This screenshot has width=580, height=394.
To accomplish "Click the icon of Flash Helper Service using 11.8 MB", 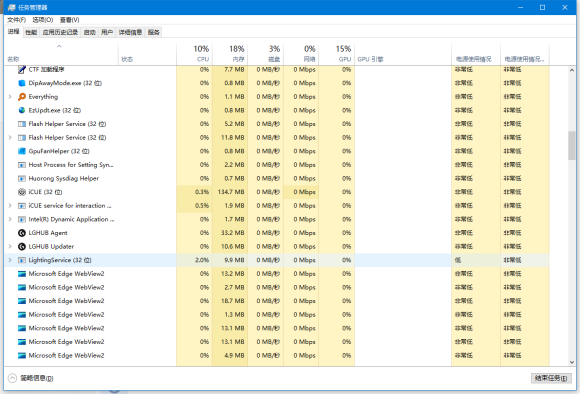I will [x=22, y=138].
